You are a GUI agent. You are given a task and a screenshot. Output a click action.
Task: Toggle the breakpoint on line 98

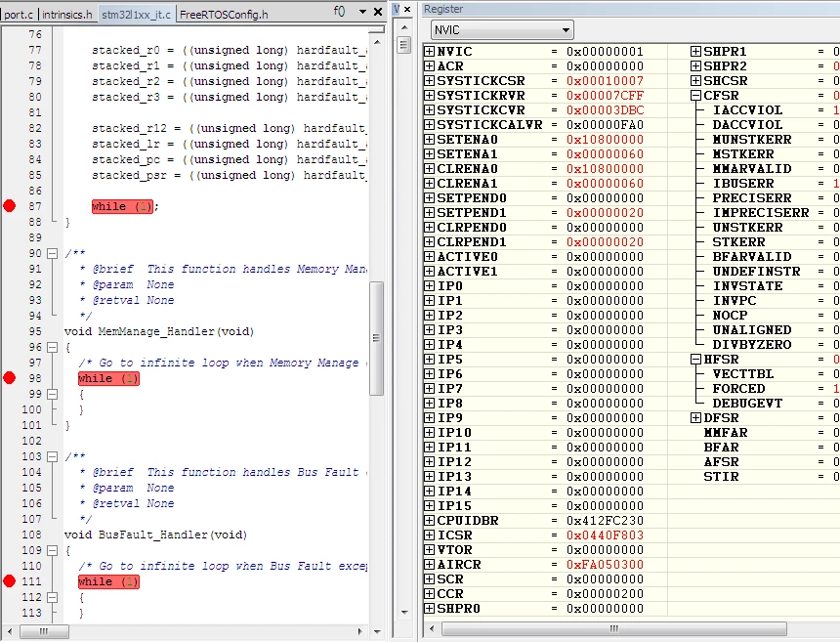[x=9, y=378]
